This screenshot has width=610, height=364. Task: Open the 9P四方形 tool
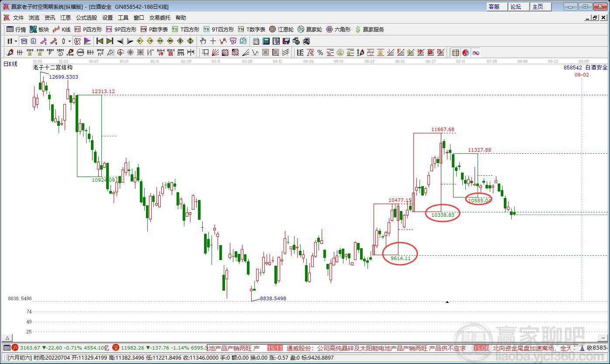[121, 29]
